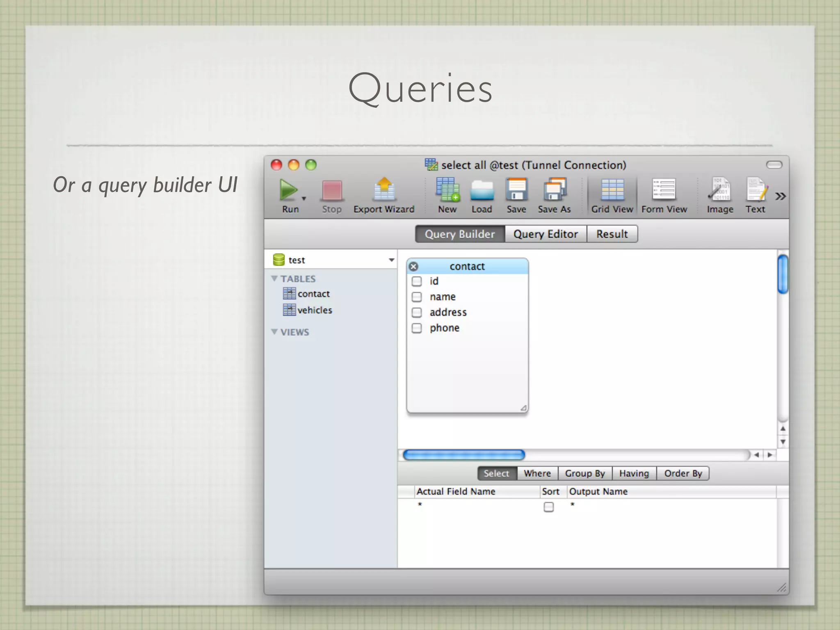Save the query with the Save icon

click(516, 189)
